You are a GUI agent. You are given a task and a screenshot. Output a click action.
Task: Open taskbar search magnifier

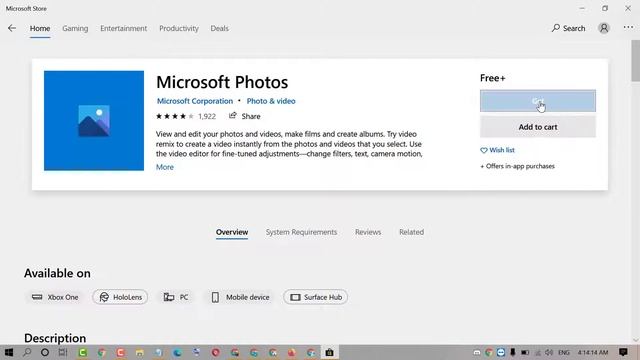click(x=27, y=352)
